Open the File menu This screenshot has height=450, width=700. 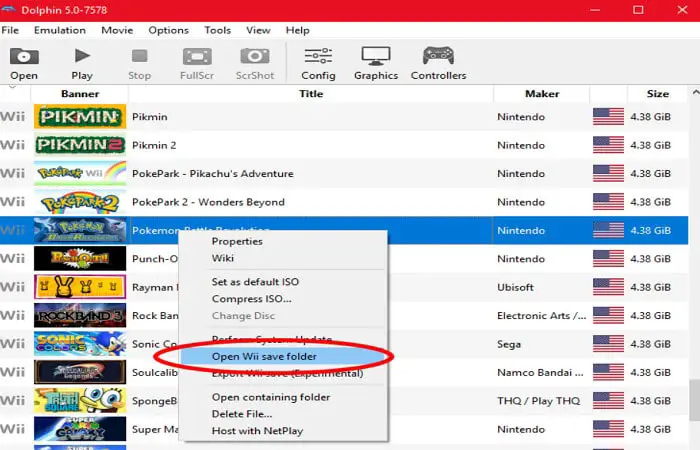pos(10,30)
